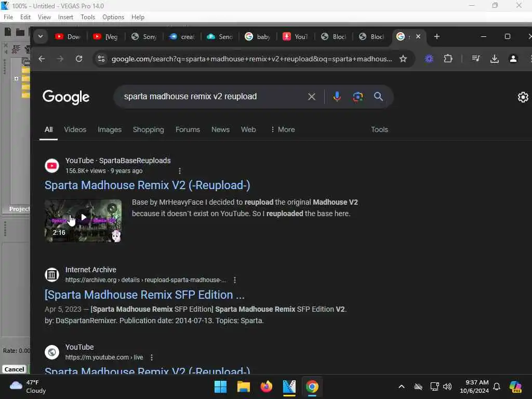532x399 pixels.
Task: Open Firefox from the taskbar
Action: coord(267,387)
